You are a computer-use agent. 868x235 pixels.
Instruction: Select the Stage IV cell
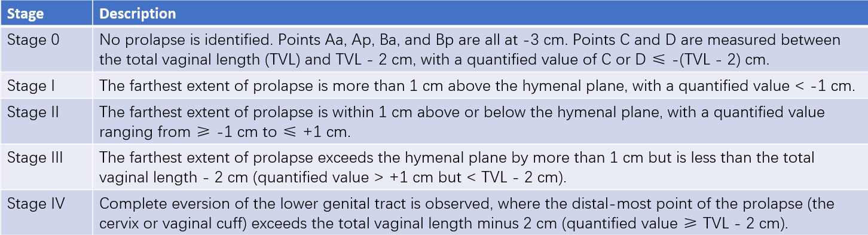pyautogui.click(x=46, y=212)
